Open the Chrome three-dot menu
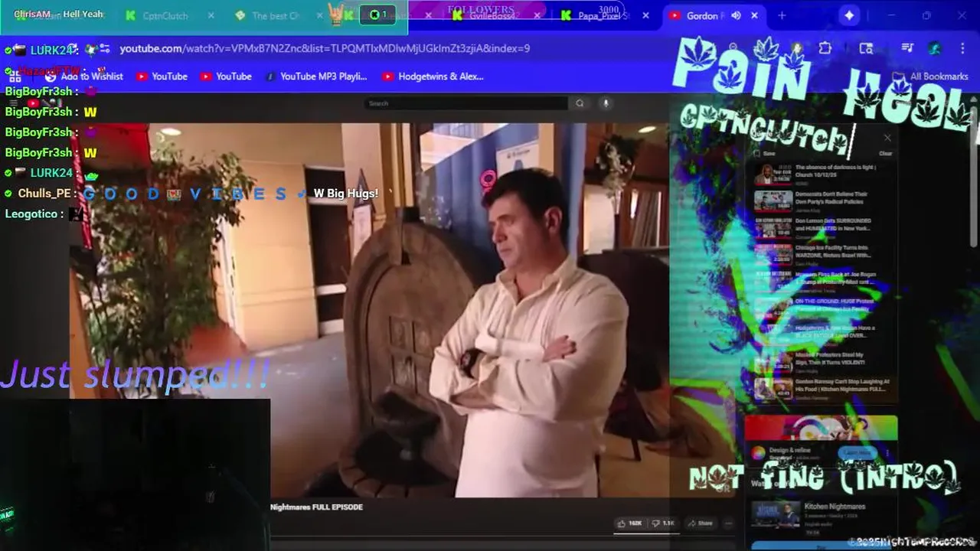The image size is (980, 551). tap(963, 48)
